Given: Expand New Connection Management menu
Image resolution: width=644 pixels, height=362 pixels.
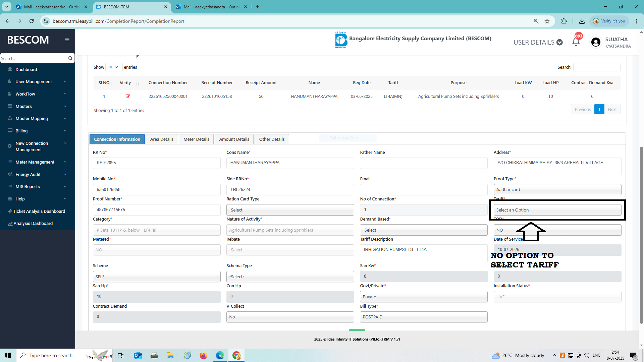Looking at the screenshot, I should (37, 146).
